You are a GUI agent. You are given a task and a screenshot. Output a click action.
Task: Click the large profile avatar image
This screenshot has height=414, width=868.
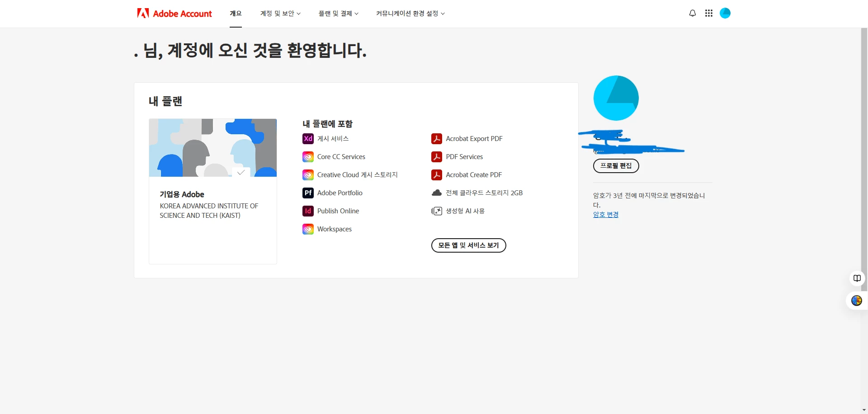(x=616, y=98)
